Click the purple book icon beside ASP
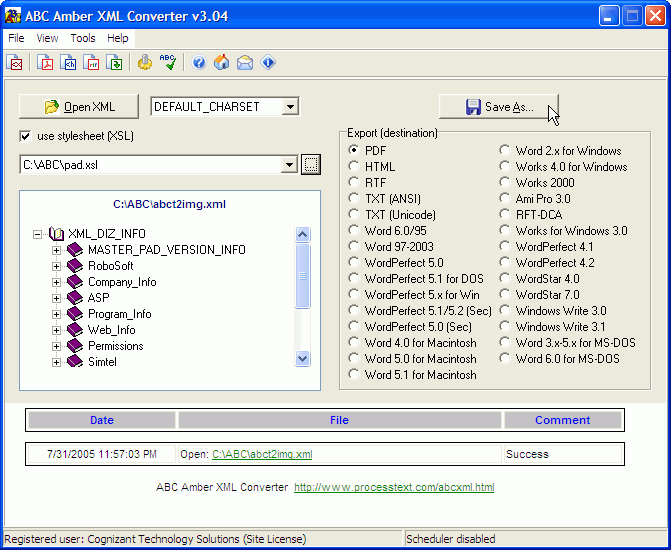671x550 pixels. tap(75, 297)
